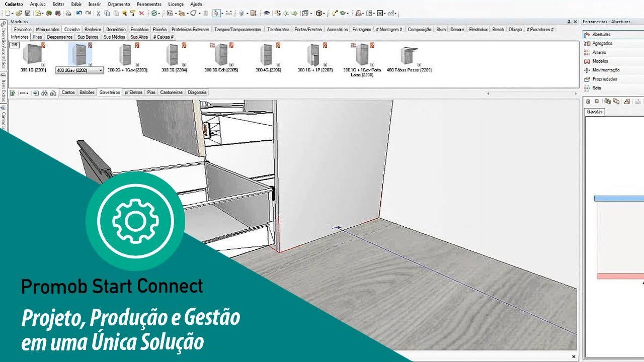The image size is (644, 362).
Task: Select the 300 1G (2201) module thumbnail
Action: [x=34, y=54]
